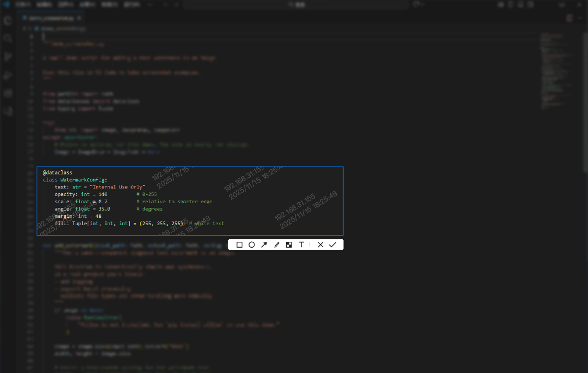
Task: Click the "Internal Use Only" string
Action: coord(117,187)
